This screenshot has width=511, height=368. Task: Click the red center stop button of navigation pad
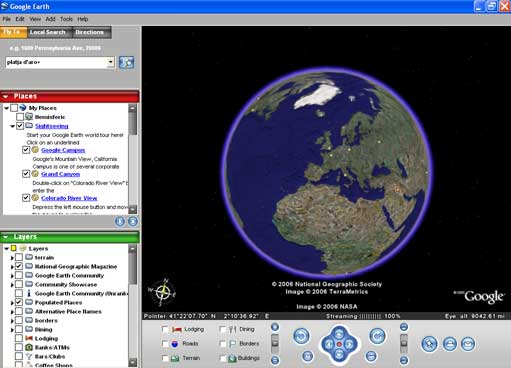click(x=339, y=344)
